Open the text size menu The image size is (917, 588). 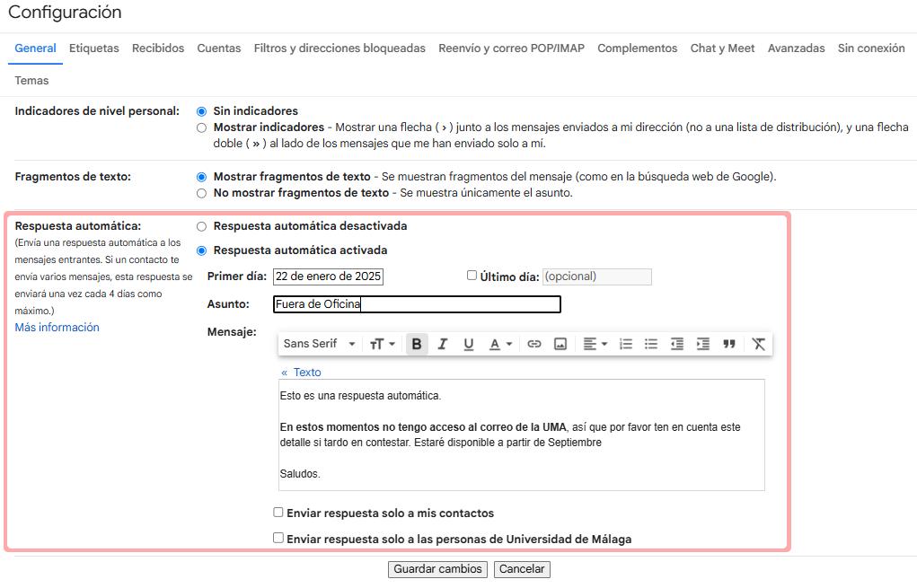click(x=383, y=344)
